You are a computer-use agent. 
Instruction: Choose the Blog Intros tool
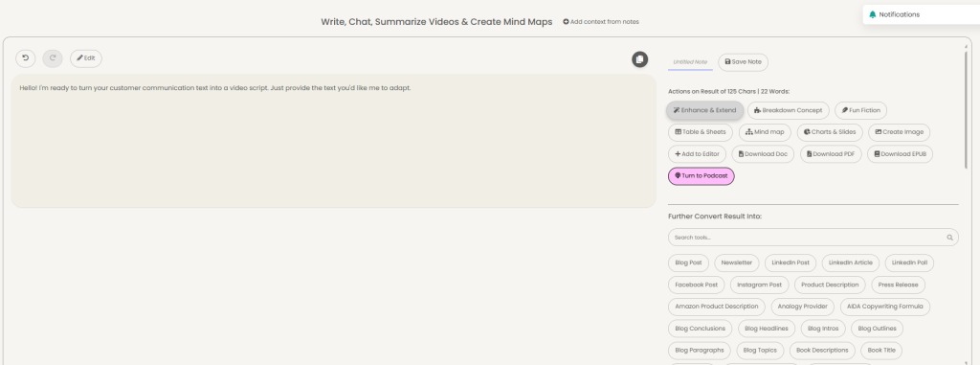823,329
